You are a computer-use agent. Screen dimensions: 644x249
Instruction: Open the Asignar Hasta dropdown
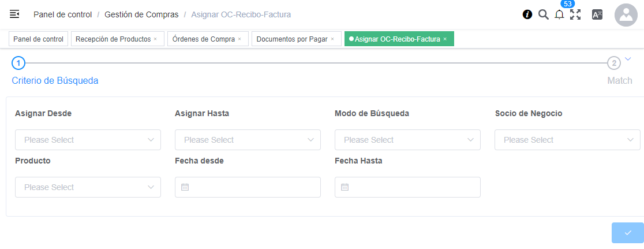[248, 140]
